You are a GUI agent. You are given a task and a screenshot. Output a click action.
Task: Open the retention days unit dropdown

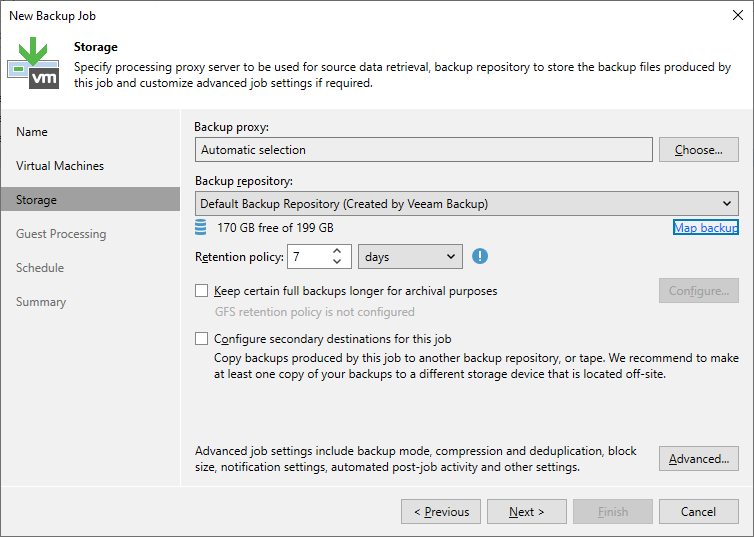tap(410, 257)
